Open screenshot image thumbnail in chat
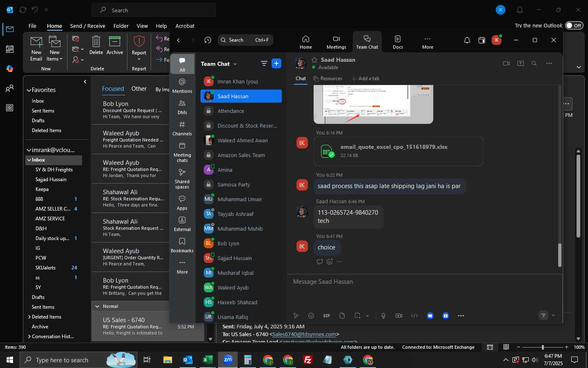588x368 pixels. (x=373, y=104)
